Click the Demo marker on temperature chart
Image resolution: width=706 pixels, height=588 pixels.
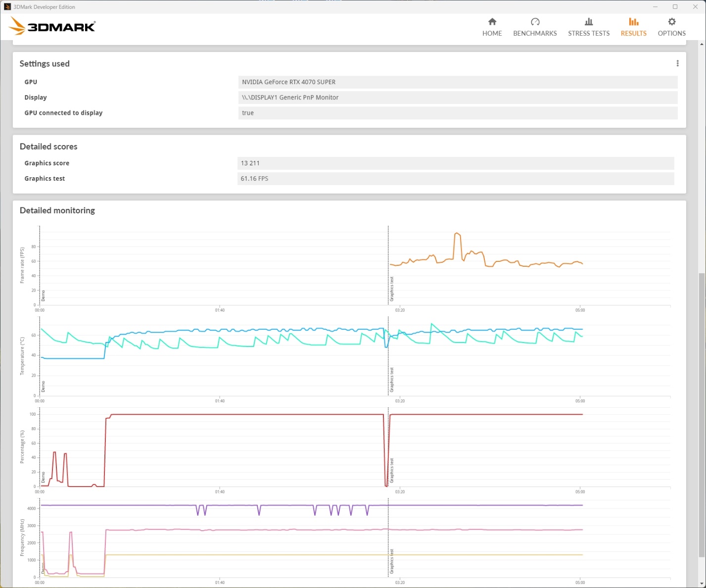pos(43,387)
